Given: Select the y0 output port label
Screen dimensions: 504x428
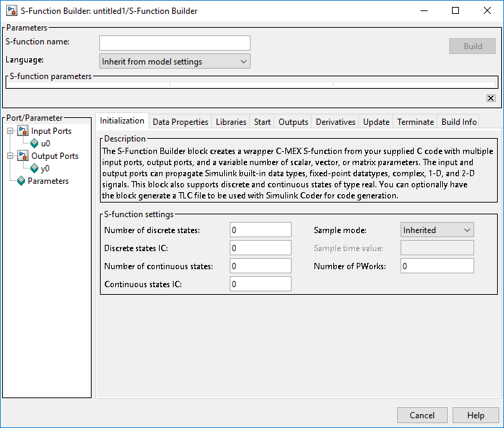Looking at the screenshot, I should 45,169.
